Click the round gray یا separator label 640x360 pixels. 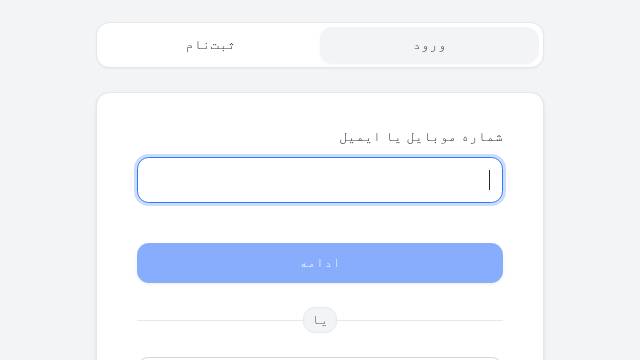(x=320, y=320)
